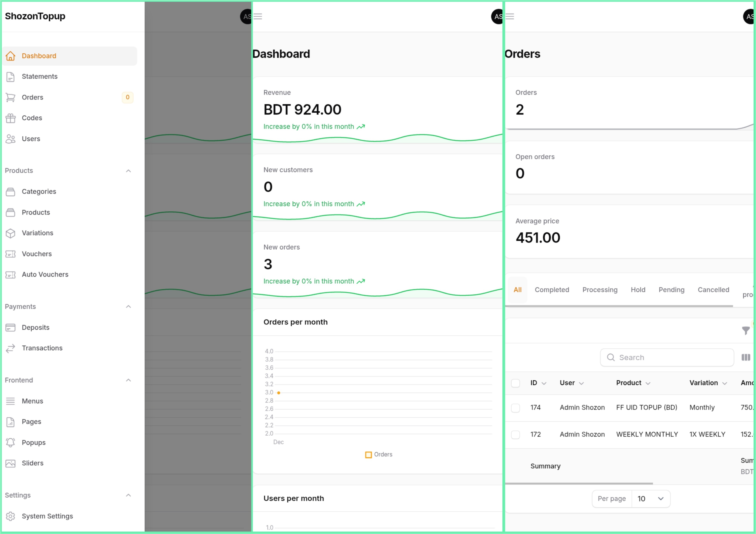The image size is (756, 534).
Task: Click the filter funnel icon in Orders table
Action: pos(745,330)
